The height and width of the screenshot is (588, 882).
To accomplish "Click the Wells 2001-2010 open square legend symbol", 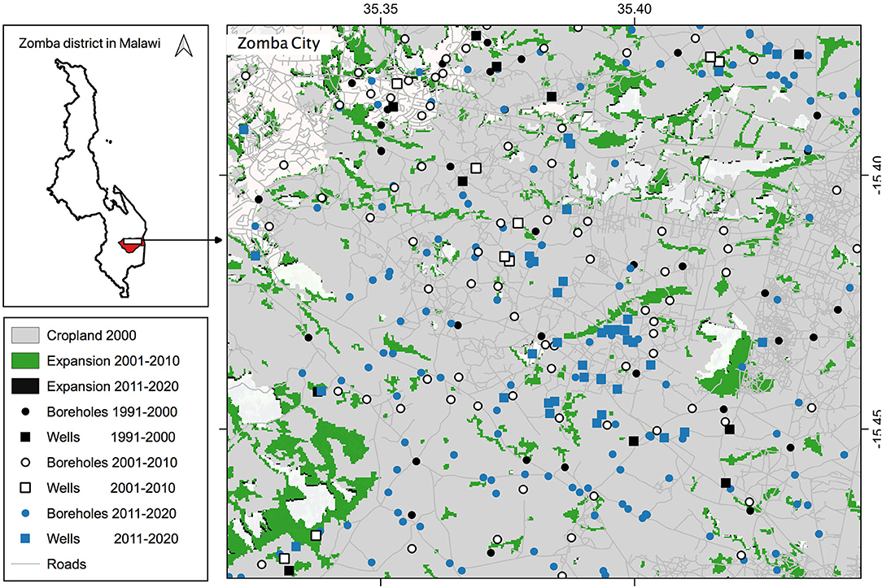I will (x=24, y=487).
